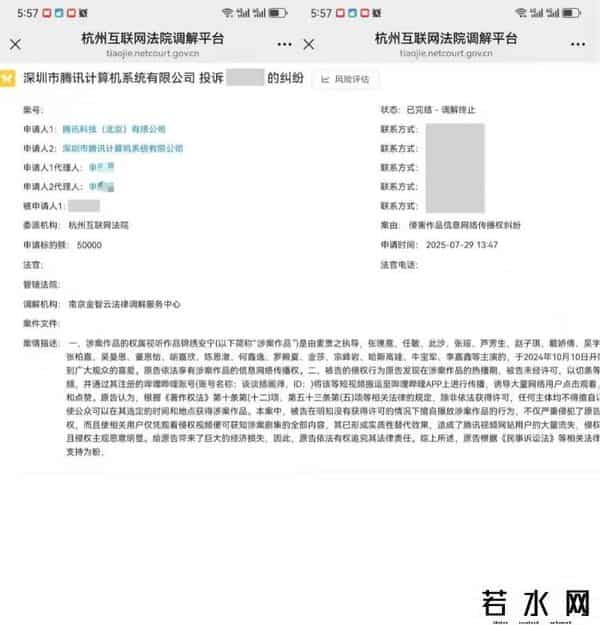600x625 pixels.
Task: Select the 调解机构 value 南京金智云法律调解服务中心
Action: click(x=124, y=304)
